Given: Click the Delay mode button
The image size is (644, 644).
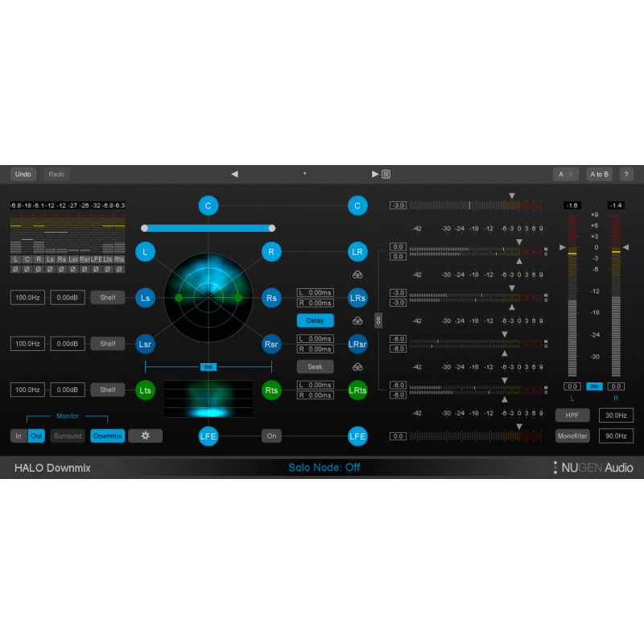Looking at the screenshot, I should coord(315,320).
